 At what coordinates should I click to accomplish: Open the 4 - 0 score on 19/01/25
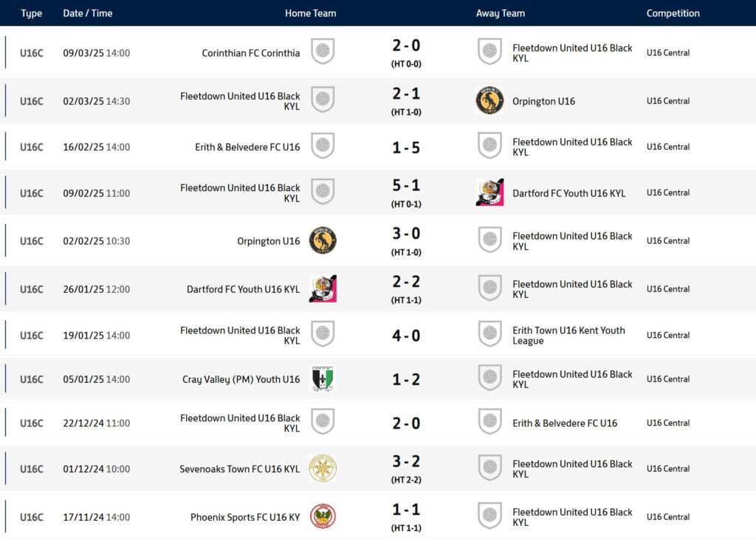point(406,335)
